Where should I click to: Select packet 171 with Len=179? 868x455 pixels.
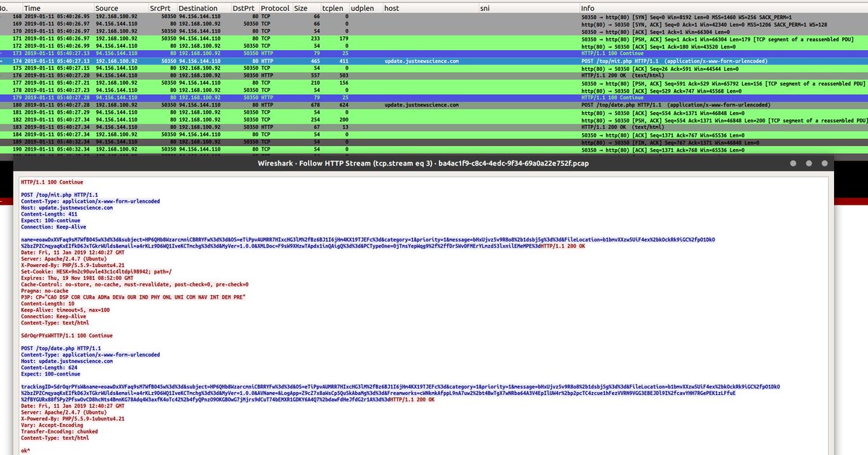[434, 40]
